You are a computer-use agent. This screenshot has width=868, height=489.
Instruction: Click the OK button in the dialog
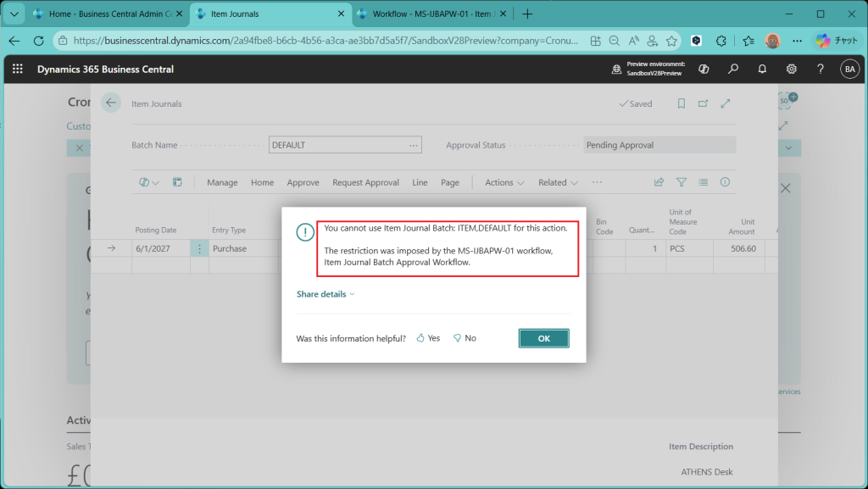[x=543, y=338]
